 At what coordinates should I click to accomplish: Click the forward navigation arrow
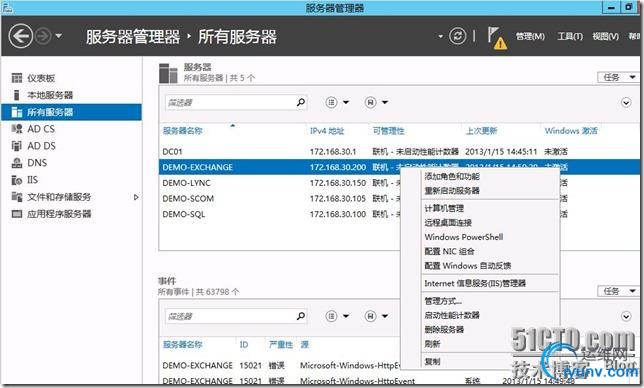coord(43,36)
